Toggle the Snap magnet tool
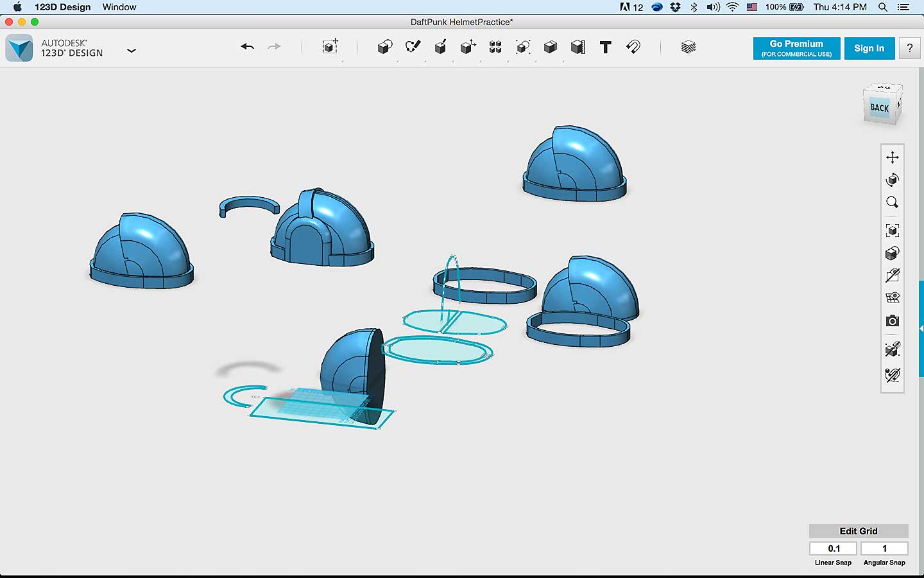Image resolution: width=924 pixels, height=578 pixels. pyautogui.click(x=633, y=47)
